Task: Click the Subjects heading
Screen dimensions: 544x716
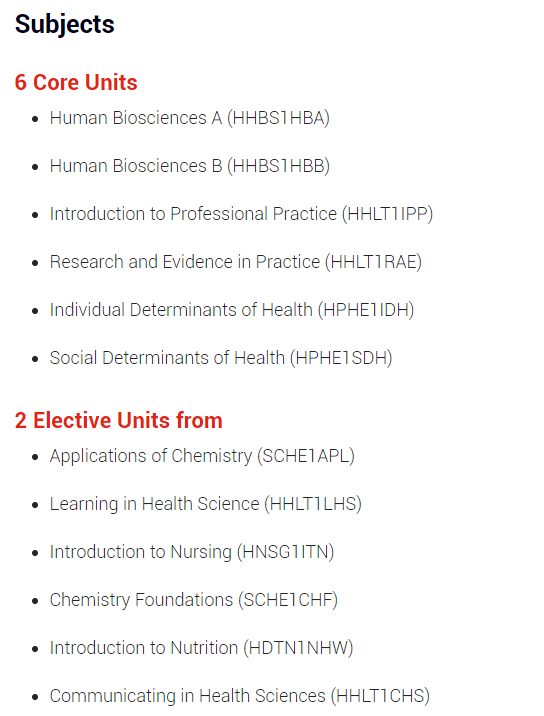Action: (x=64, y=25)
